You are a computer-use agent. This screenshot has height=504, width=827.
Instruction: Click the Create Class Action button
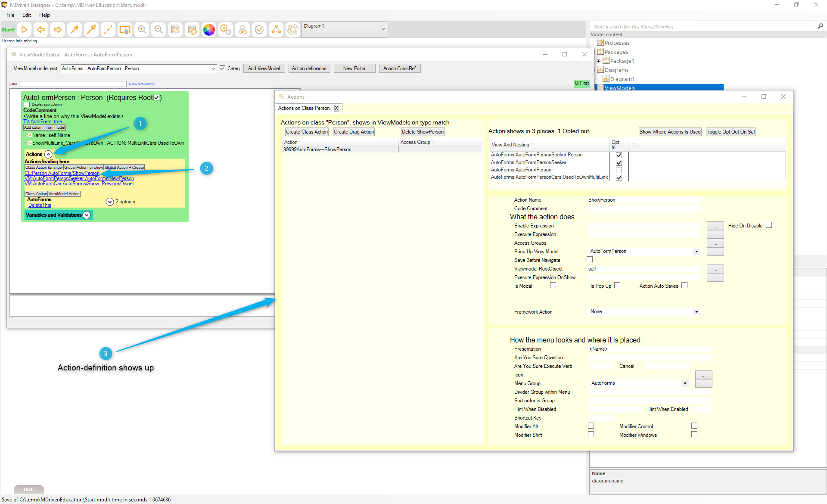pyautogui.click(x=307, y=132)
